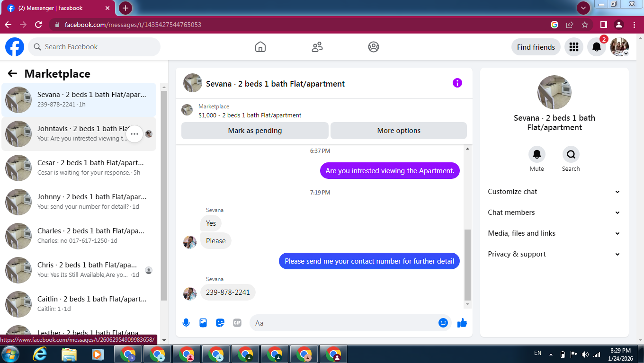Expand Media, files and links section
644x363 pixels.
[554, 233]
